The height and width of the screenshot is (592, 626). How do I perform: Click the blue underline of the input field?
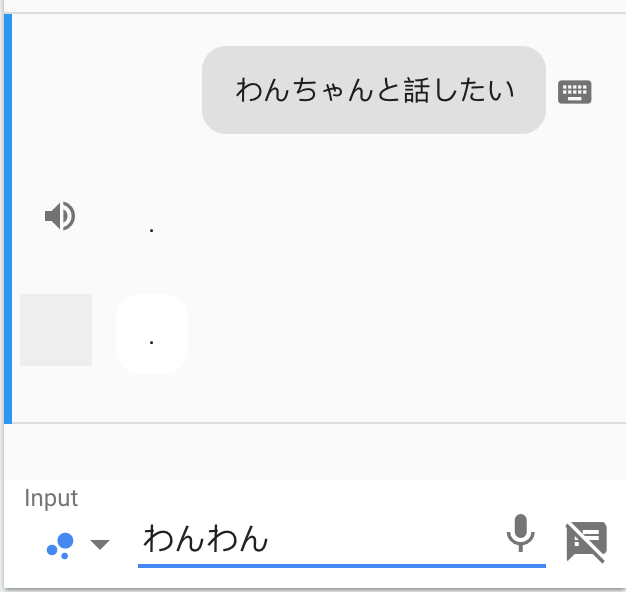[342, 566]
